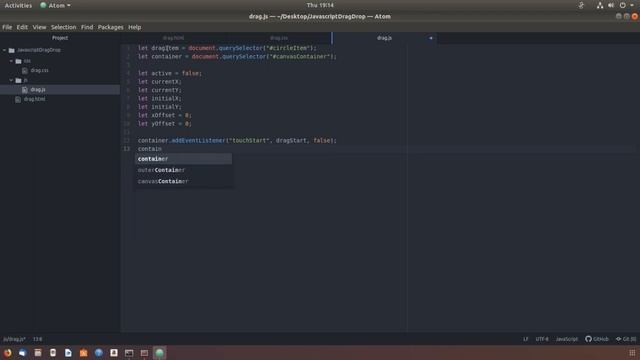Launch Thunderbird from the dock
The height and width of the screenshot is (360, 640).
pos(22,353)
